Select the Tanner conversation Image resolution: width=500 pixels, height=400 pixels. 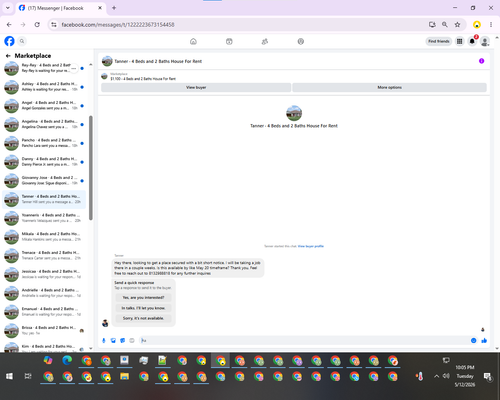click(44, 199)
